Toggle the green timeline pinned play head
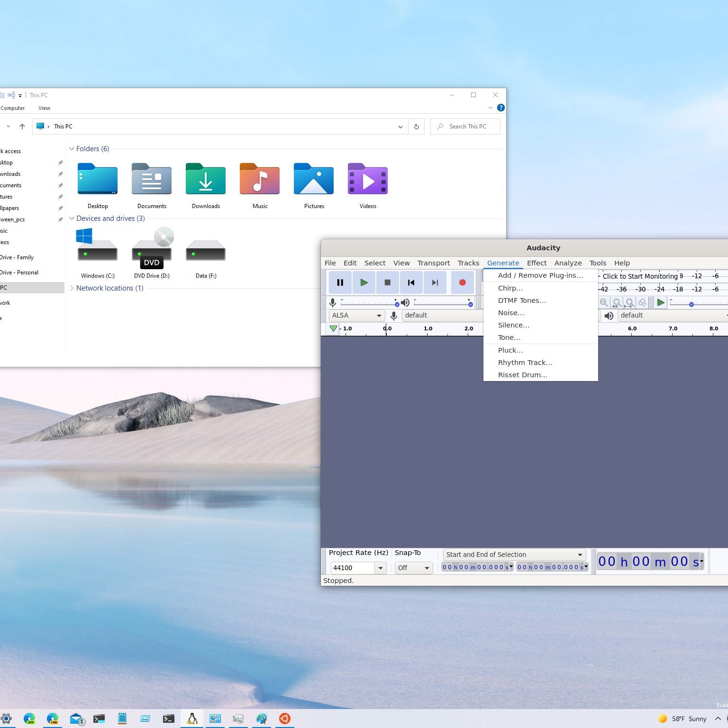This screenshot has width=728, height=728. coord(333,328)
